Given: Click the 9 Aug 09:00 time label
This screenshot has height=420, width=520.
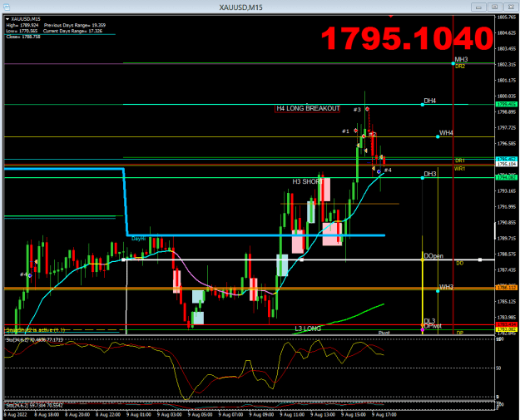Looking at the screenshot, I should [262, 414].
